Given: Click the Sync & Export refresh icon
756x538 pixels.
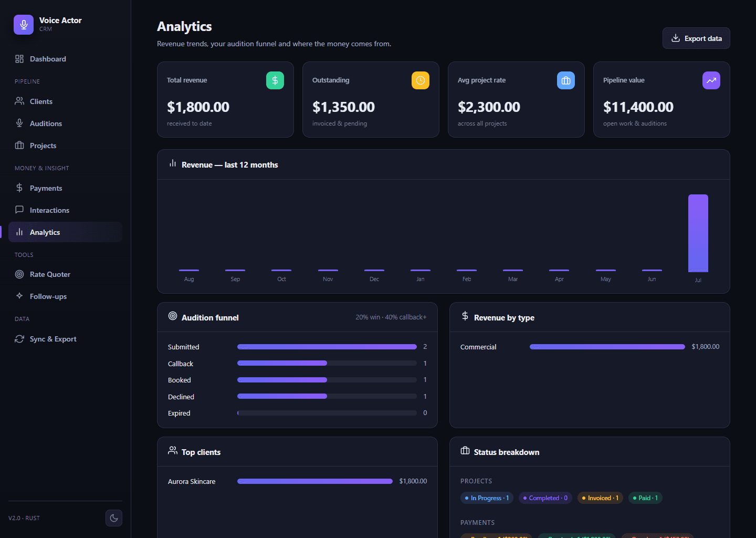Looking at the screenshot, I should click(x=19, y=339).
